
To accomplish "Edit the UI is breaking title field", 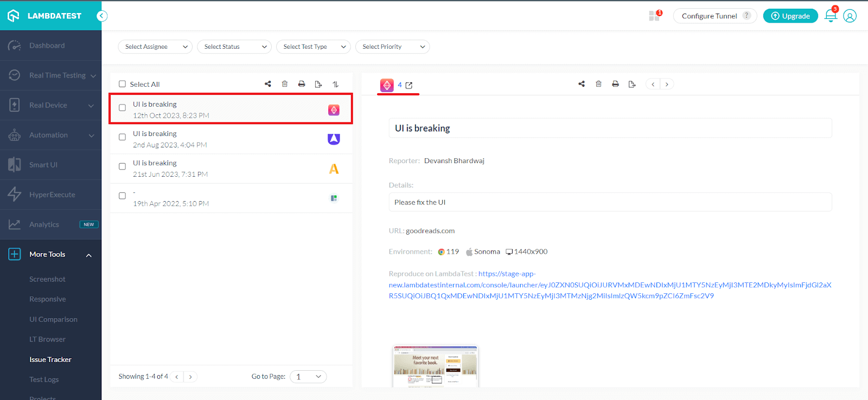I will point(610,128).
